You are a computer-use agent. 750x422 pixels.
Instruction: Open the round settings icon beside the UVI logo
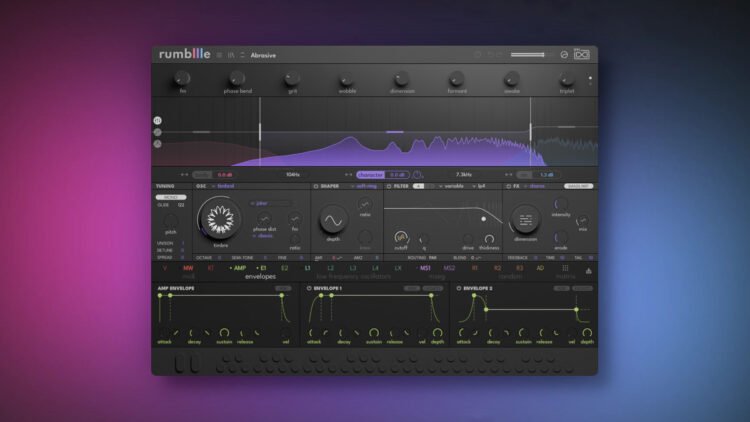pos(564,55)
